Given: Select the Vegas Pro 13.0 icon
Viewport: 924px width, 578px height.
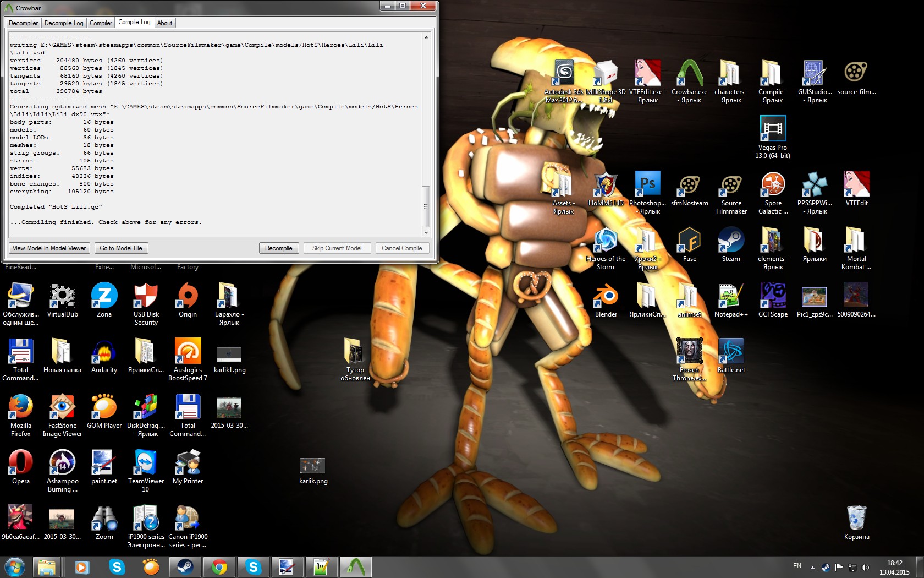Looking at the screenshot, I should [773, 137].
